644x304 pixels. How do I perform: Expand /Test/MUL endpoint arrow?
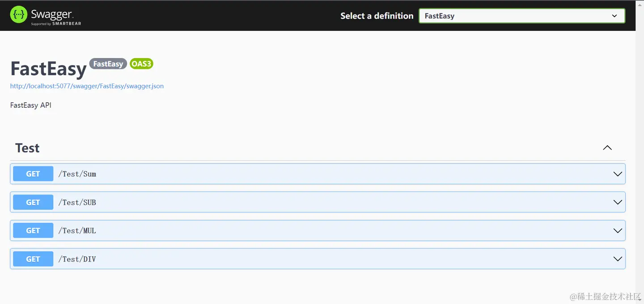(618, 231)
